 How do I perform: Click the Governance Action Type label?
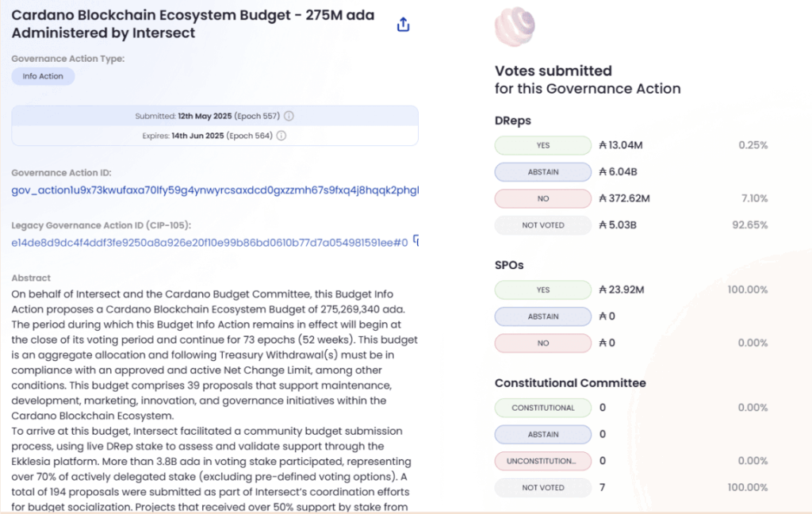68,59
